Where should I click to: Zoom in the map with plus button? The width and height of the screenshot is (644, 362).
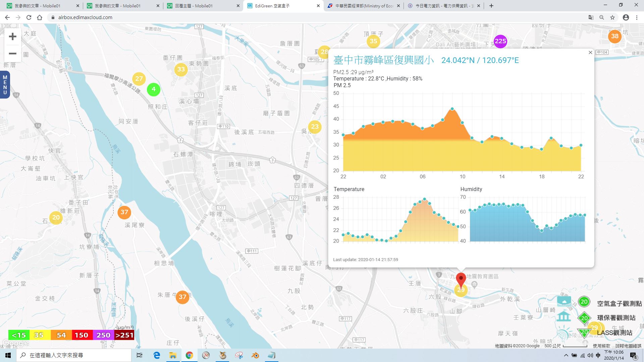coord(12,36)
